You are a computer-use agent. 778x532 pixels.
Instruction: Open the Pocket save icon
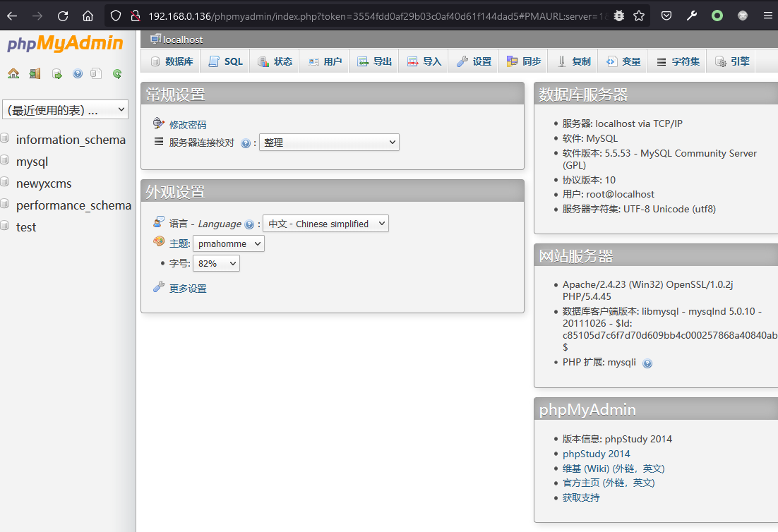coord(666,16)
